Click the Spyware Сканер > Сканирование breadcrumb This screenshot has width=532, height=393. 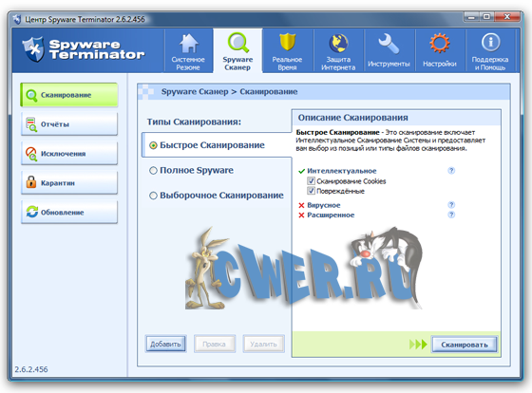pyautogui.click(x=229, y=91)
